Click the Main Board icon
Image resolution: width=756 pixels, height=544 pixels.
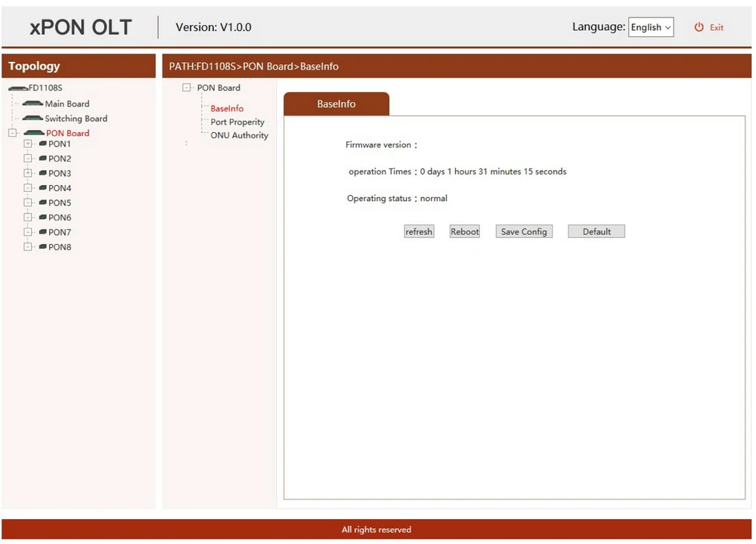click(33, 104)
